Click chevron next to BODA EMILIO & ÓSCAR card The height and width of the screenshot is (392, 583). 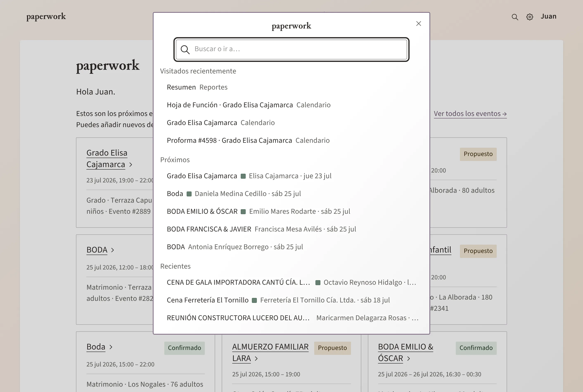point(408,359)
